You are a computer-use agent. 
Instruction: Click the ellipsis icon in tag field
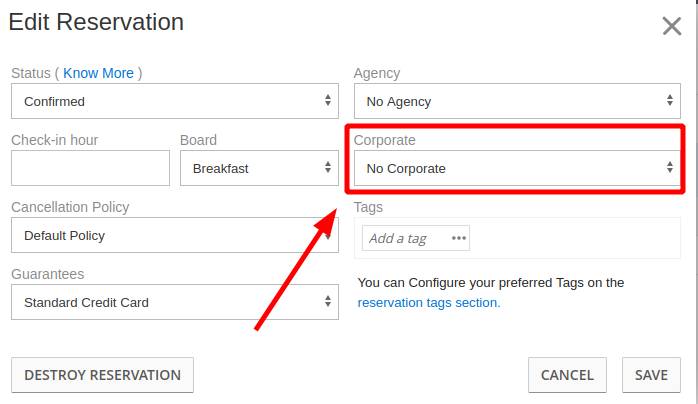pyautogui.click(x=459, y=238)
